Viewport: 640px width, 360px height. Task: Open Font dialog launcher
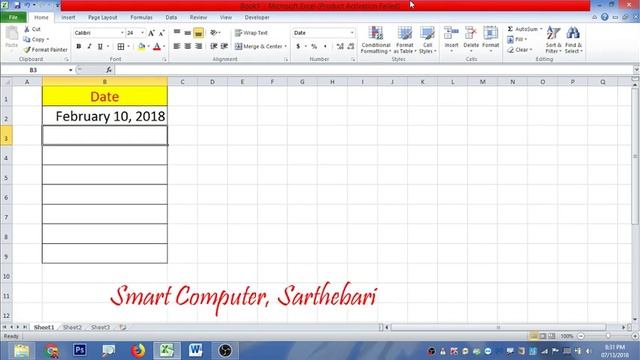(164, 60)
